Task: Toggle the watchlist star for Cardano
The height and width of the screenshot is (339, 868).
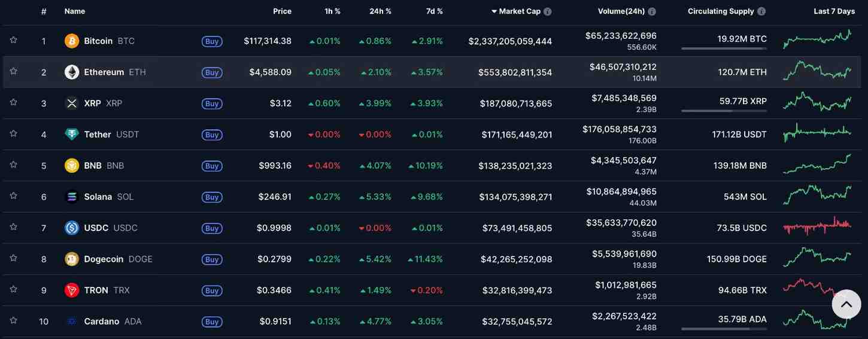Action: pos(13,320)
